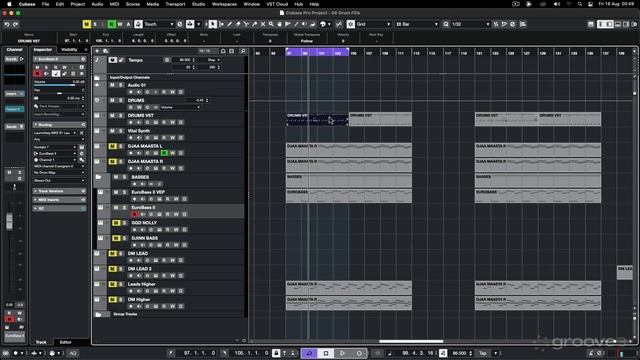This screenshot has width=640, height=360.
Task: Unmute the DM LEAD 2 track
Action: pos(112,269)
